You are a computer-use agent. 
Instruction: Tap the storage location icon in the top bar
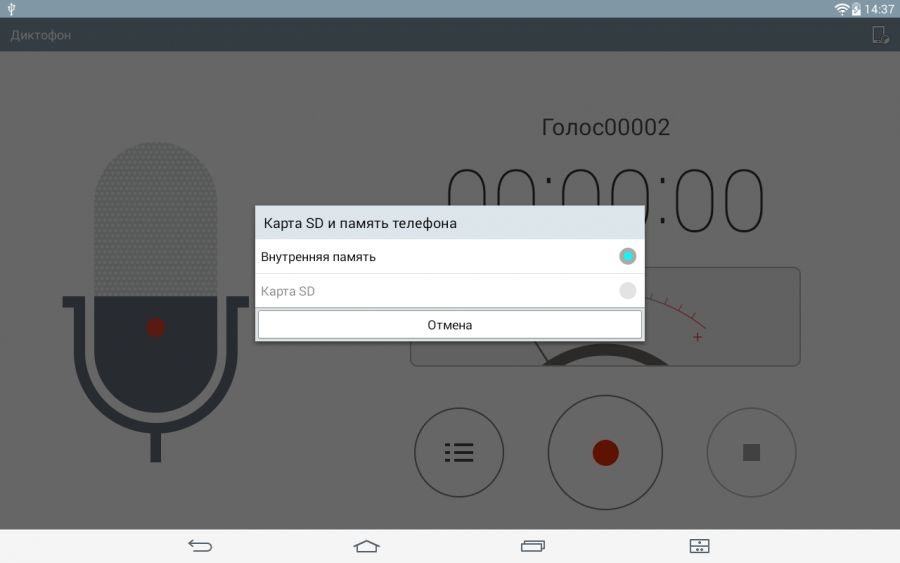tap(880, 35)
